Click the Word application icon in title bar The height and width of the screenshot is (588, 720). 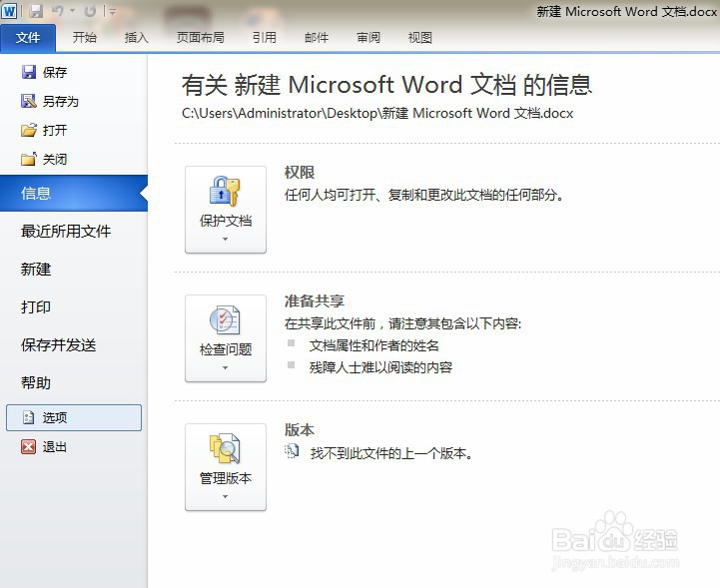9,11
